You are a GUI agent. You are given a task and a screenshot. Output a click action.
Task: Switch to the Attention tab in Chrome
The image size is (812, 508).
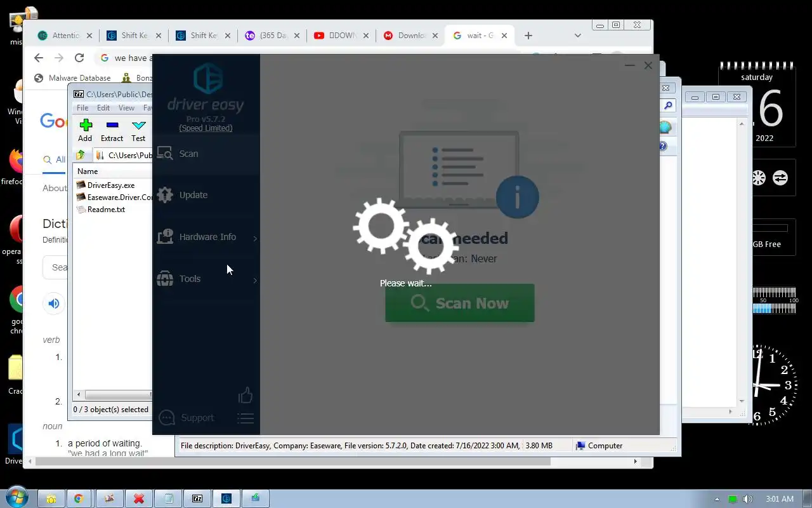65,36
